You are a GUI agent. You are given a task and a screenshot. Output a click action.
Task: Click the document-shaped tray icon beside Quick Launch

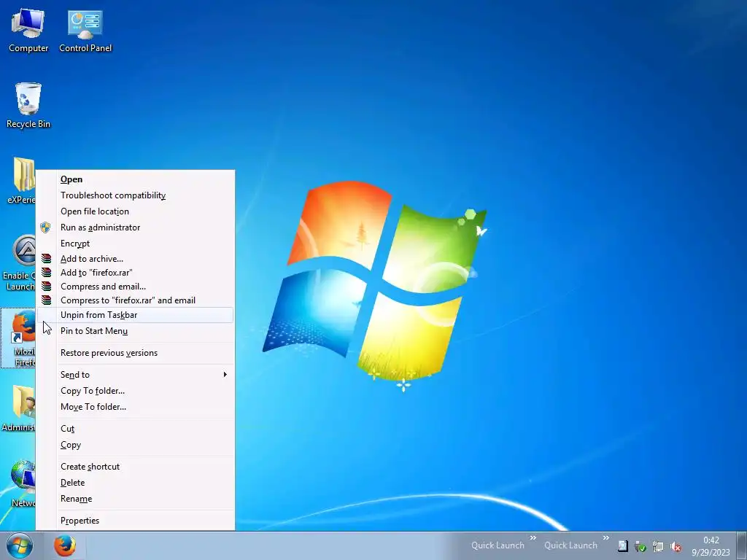coord(623,546)
